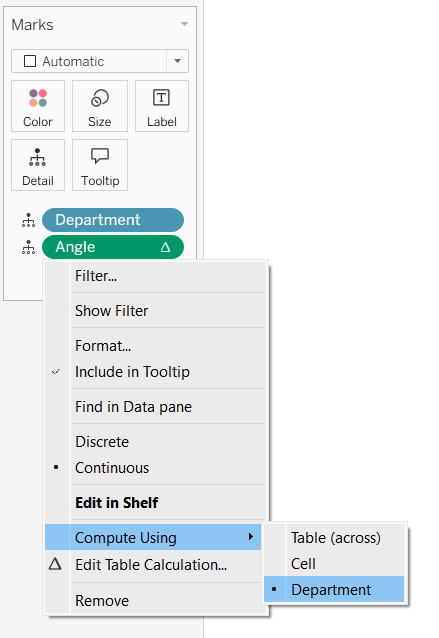Image resolution: width=439 pixels, height=638 pixels.
Task: Expand the Compute Using submenu
Action: coord(153,537)
